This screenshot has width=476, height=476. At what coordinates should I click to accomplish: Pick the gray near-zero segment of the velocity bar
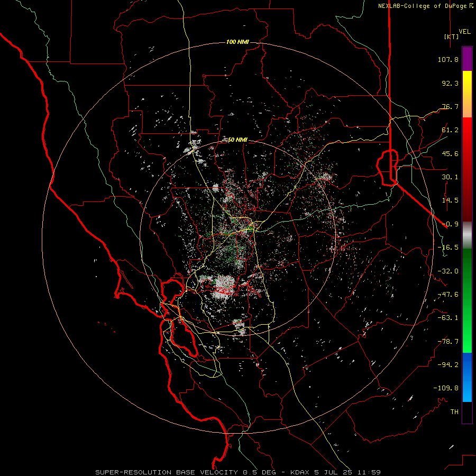[467, 235]
